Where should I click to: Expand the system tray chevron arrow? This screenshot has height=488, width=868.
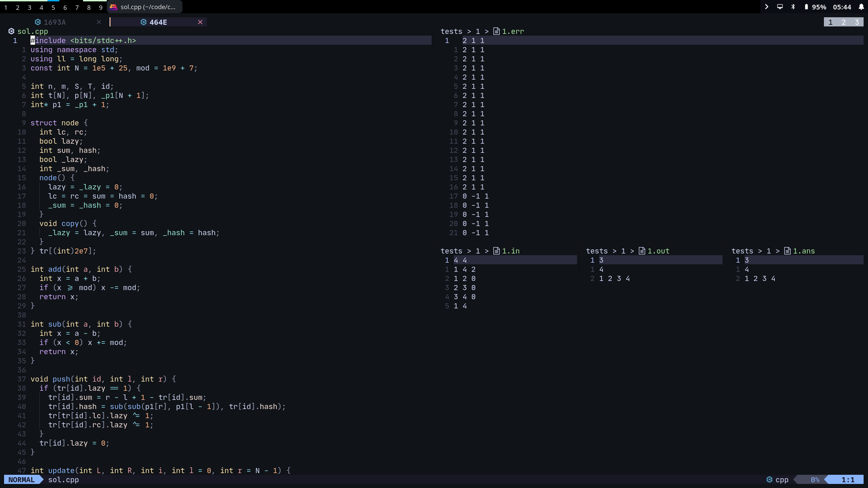(767, 6)
